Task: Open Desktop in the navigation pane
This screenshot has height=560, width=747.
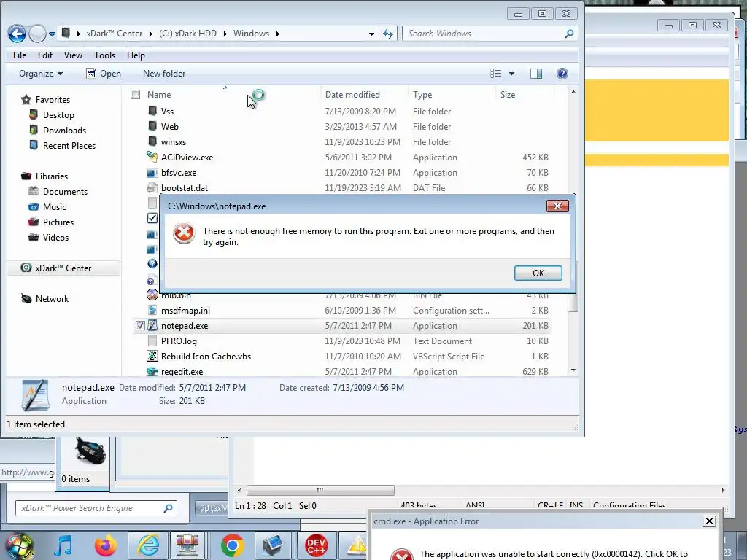Action: [52, 114]
